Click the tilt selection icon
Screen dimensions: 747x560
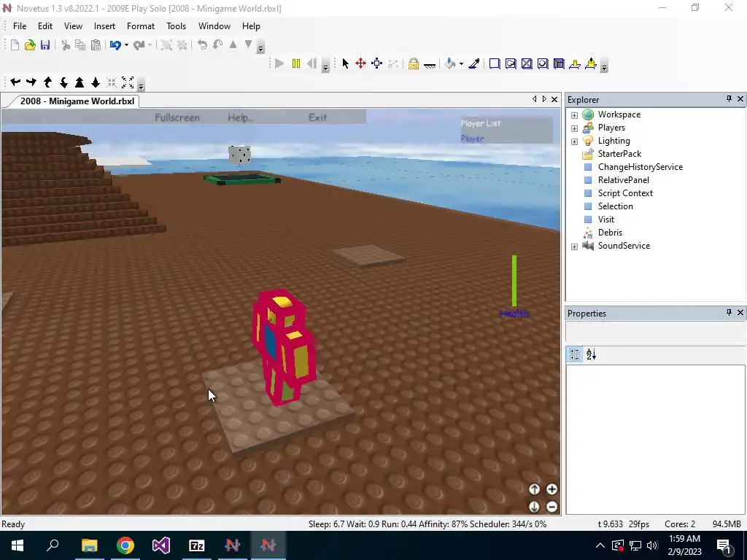tap(217, 44)
